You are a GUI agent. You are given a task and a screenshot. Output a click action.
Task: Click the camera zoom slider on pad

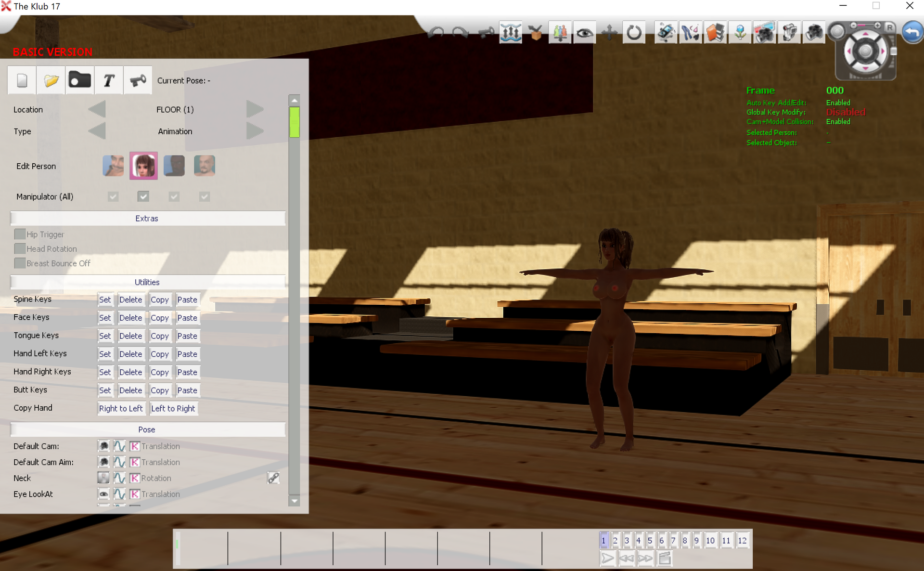(865, 25)
